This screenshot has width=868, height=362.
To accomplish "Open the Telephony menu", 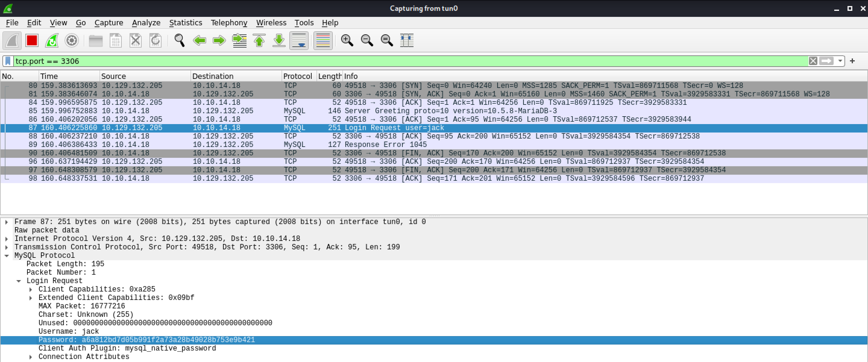I will 229,23.
